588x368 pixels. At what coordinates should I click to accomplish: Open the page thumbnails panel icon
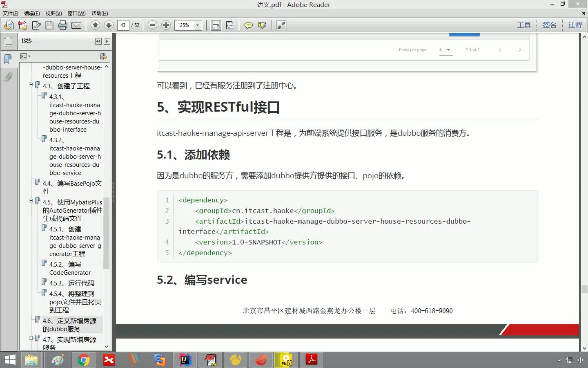pyautogui.click(x=8, y=41)
